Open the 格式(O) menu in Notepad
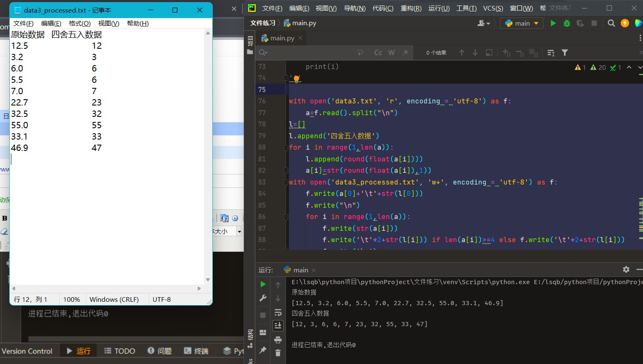643x364 pixels. coord(79,24)
